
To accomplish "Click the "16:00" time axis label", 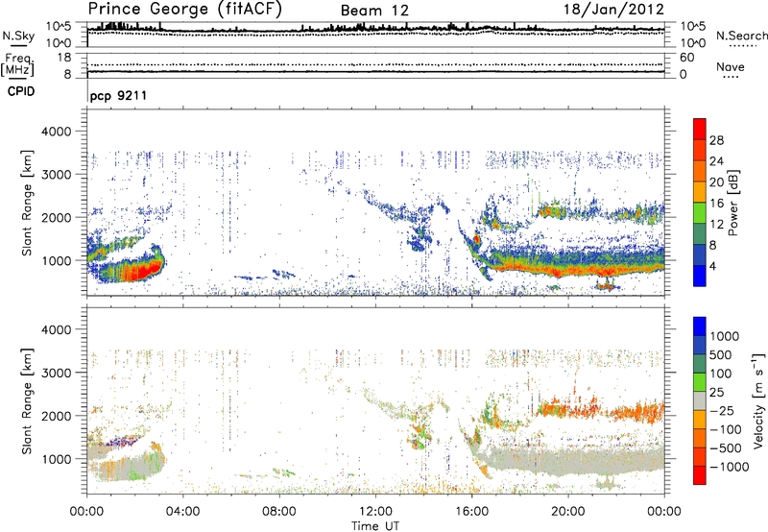I will point(471,512).
